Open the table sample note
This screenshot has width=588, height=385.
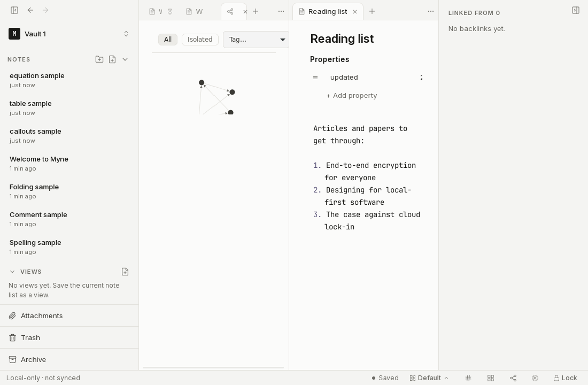coord(69,107)
